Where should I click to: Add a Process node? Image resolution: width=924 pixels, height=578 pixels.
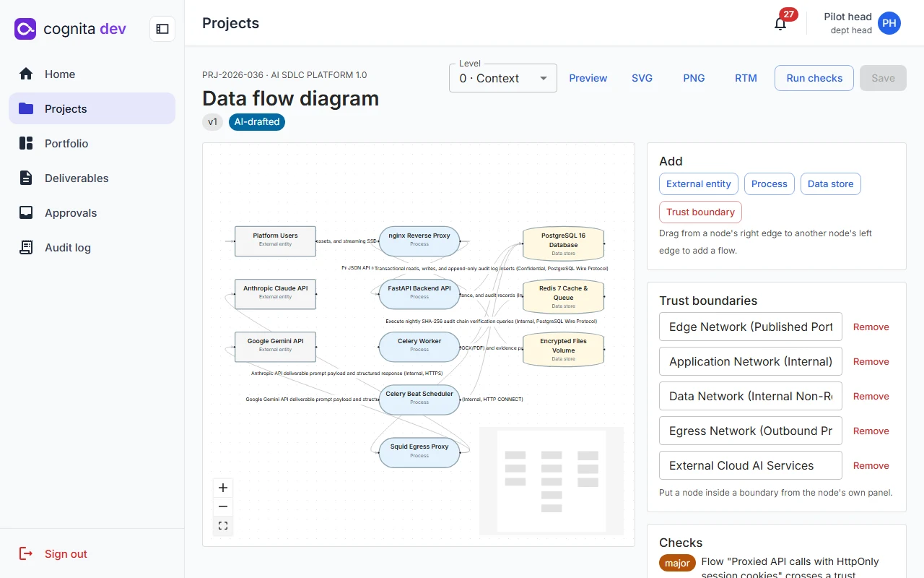pyautogui.click(x=770, y=184)
